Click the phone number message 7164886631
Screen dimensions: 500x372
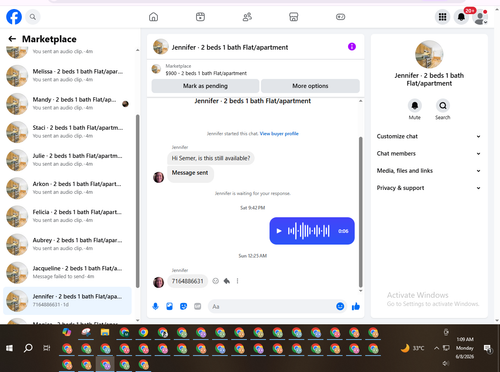pyautogui.click(x=187, y=281)
